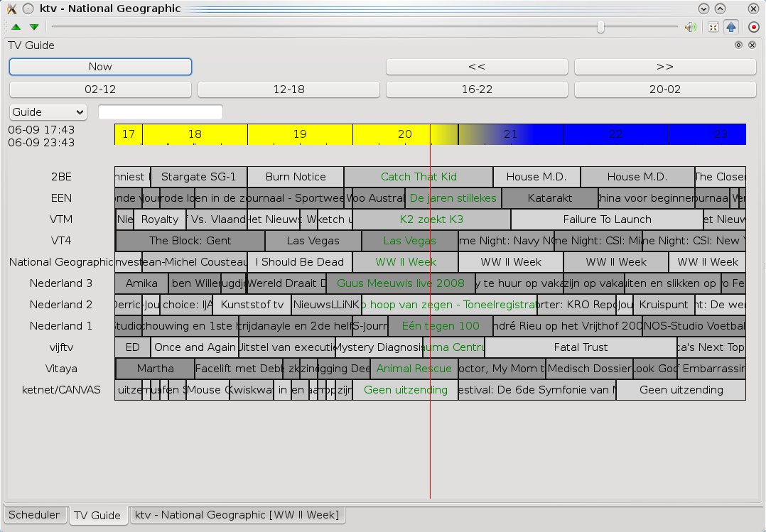Select the 2BE channel label

61,177
